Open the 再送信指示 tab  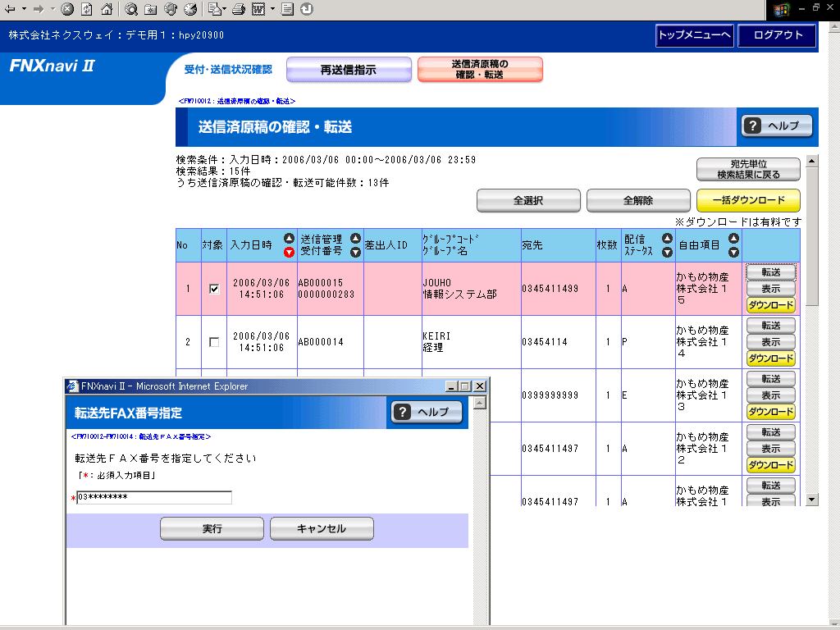(x=349, y=70)
